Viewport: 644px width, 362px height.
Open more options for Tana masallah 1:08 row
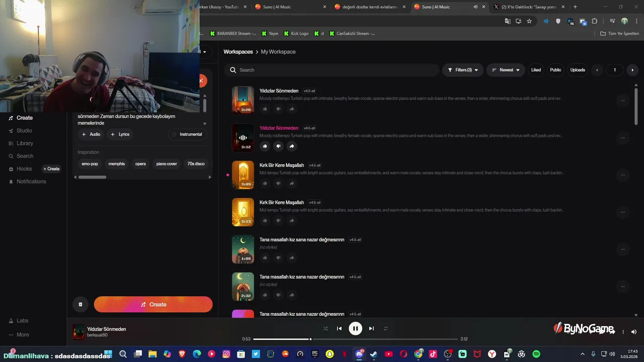[x=623, y=249]
